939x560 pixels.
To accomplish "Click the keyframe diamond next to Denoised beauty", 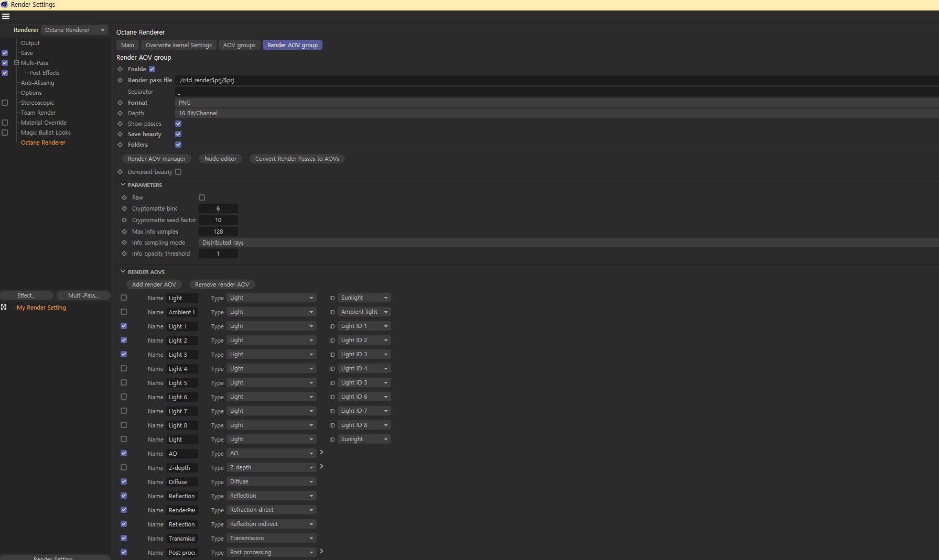I will point(120,172).
